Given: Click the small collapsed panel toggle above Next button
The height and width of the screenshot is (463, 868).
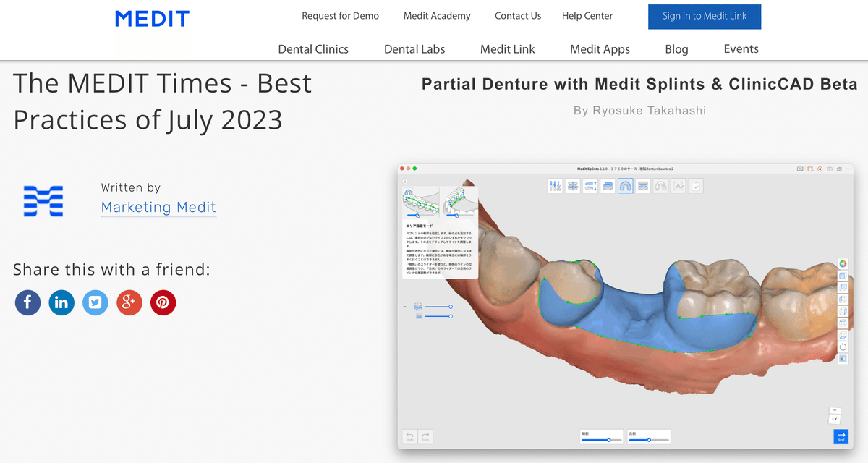Looking at the screenshot, I should coord(835,416).
